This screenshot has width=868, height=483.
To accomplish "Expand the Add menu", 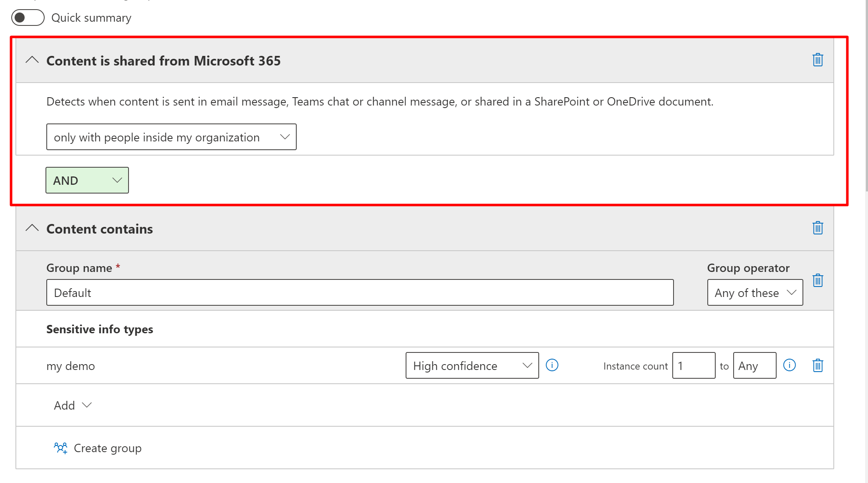I will pos(73,405).
